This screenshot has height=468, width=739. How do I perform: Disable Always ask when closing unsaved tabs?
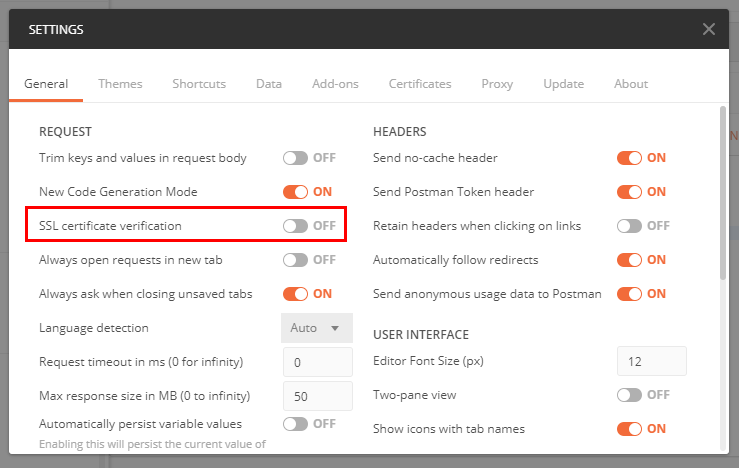(x=296, y=294)
